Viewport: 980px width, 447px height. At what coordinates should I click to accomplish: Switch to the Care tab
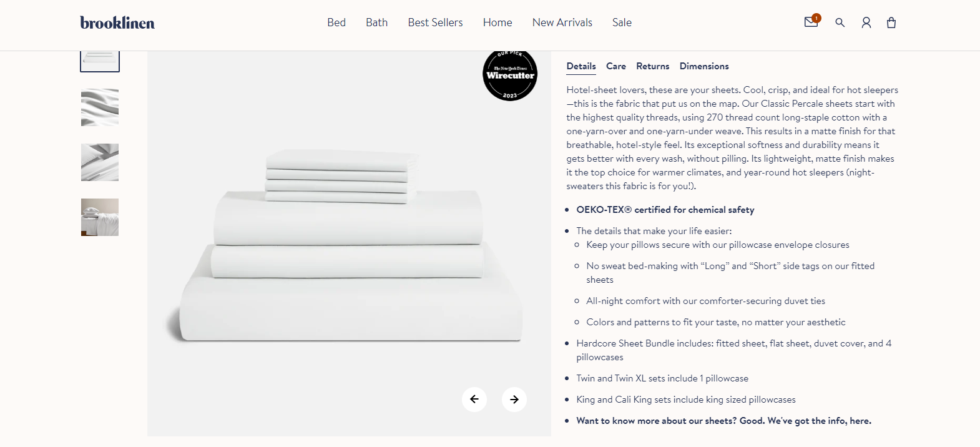pyautogui.click(x=616, y=66)
